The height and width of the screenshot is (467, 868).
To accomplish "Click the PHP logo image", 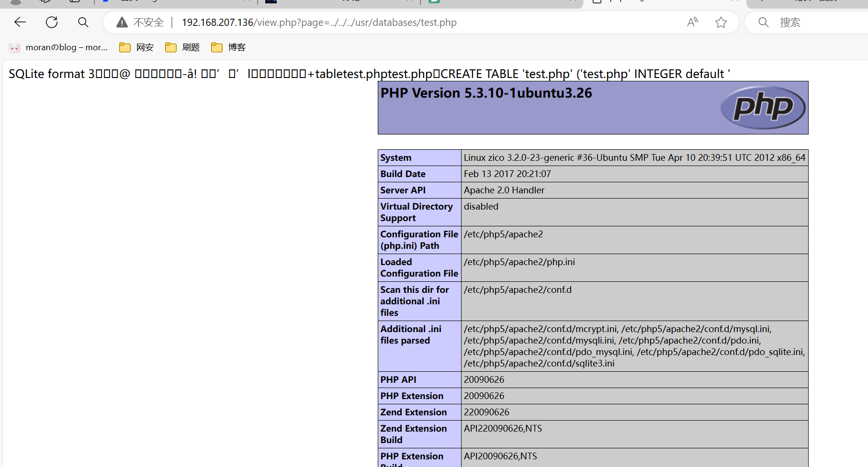I will tap(763, 107).
